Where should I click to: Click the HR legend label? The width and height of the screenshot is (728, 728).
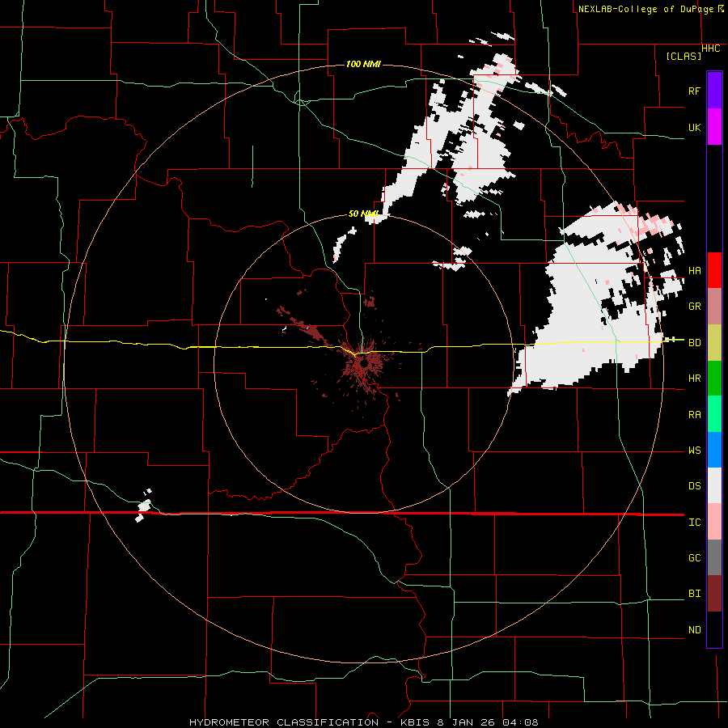(x=694, y=379)
